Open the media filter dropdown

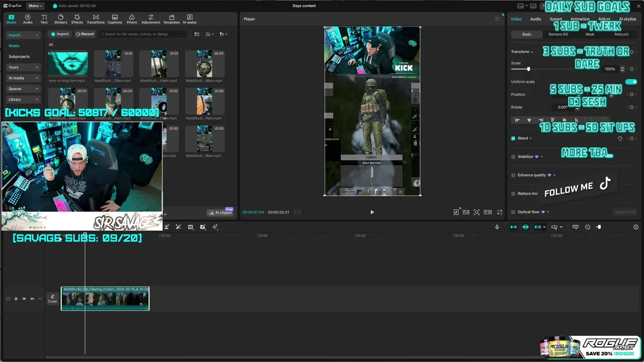223,34
